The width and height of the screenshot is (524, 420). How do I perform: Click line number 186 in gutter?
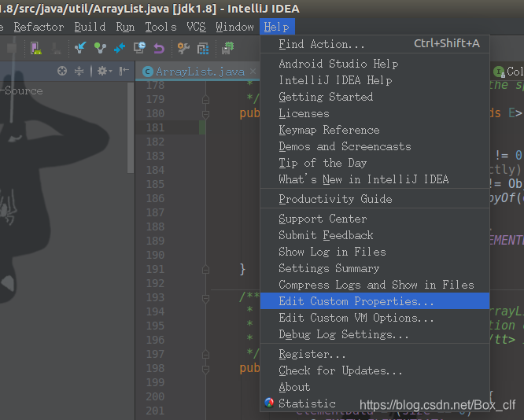(155, 198)
